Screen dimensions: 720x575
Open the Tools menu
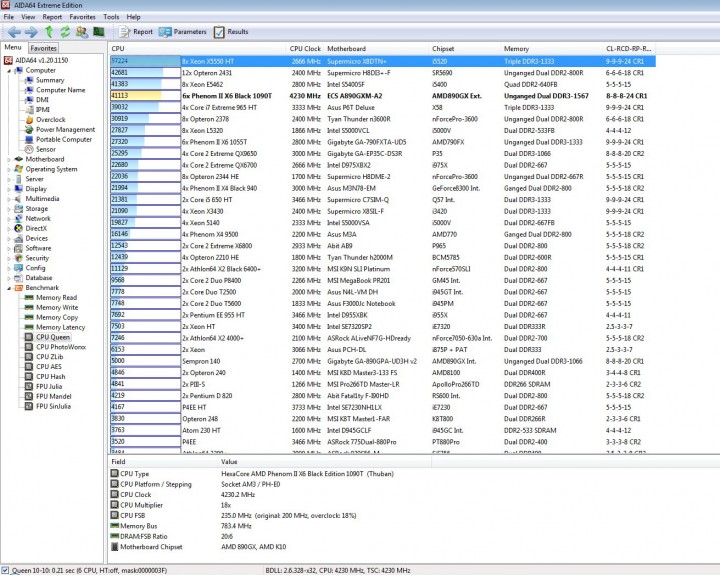point(111,17)
